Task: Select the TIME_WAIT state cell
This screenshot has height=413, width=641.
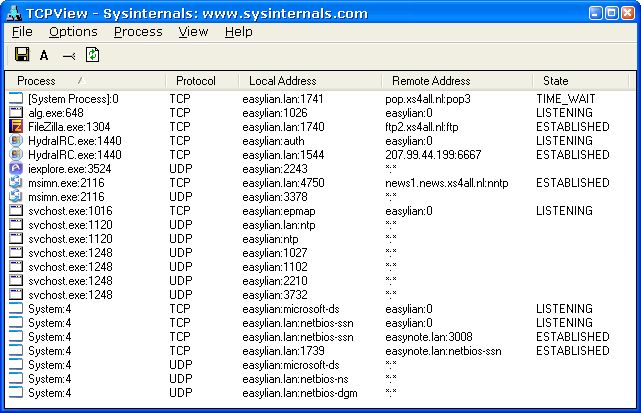Action: tap(566, 99)
